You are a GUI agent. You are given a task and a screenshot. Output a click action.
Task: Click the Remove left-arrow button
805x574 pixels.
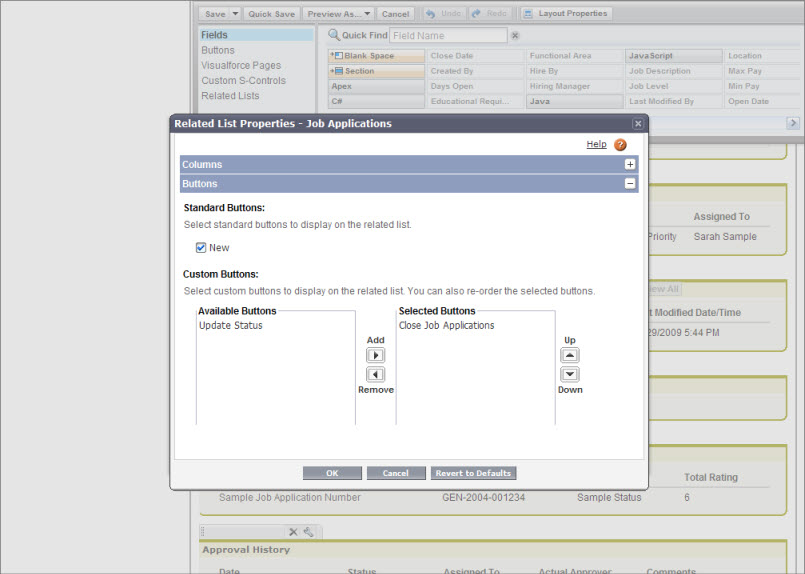(x=375, y=374)
